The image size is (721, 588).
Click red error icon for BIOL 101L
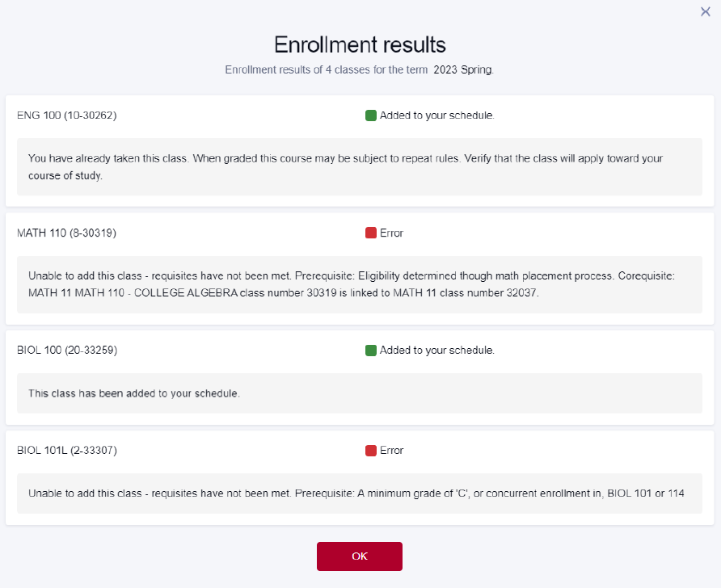point(371,451)
